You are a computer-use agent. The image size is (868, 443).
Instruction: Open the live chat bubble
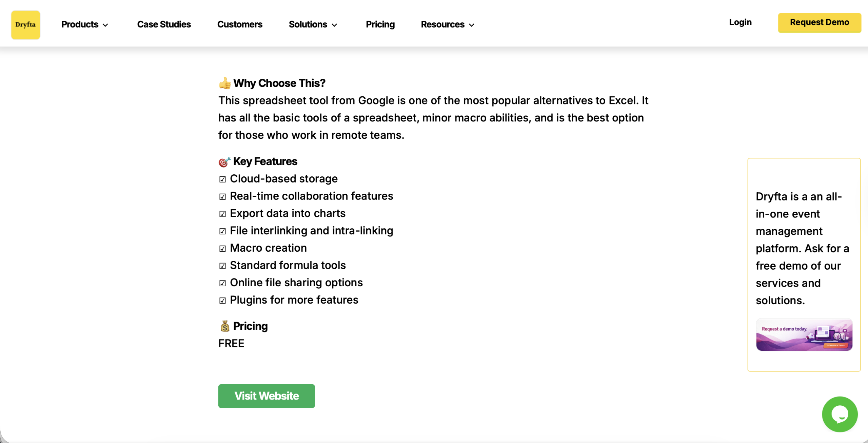(839, 414)
